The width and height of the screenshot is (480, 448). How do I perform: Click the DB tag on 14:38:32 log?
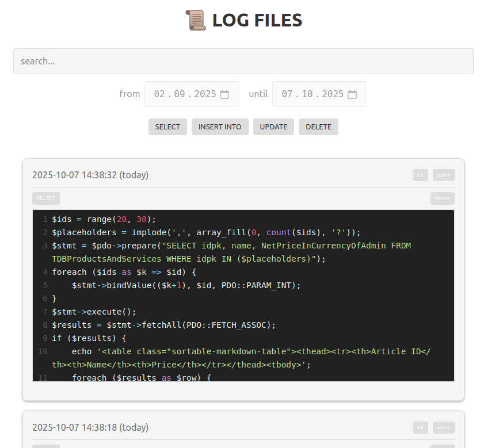(x=420, y=175)
